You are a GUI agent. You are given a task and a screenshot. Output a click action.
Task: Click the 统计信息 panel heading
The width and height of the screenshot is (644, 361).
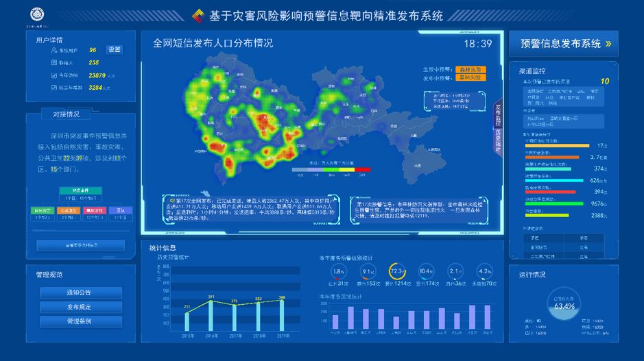[163, 248]
